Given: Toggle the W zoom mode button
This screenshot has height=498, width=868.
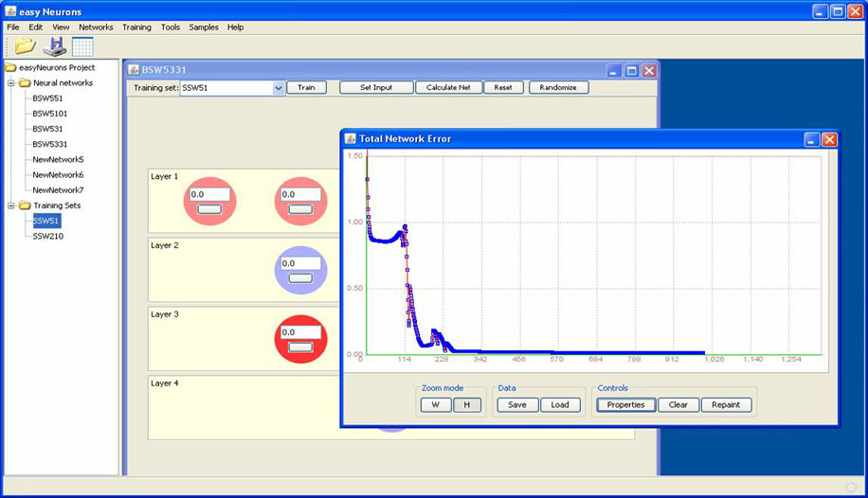Looking at the screenshot, I should (x=436, y=405).
